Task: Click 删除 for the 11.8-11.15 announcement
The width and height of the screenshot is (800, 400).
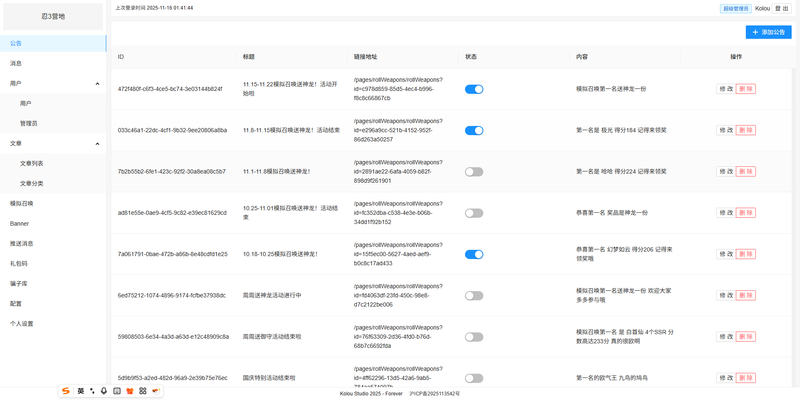Action: tap(746, 130)
